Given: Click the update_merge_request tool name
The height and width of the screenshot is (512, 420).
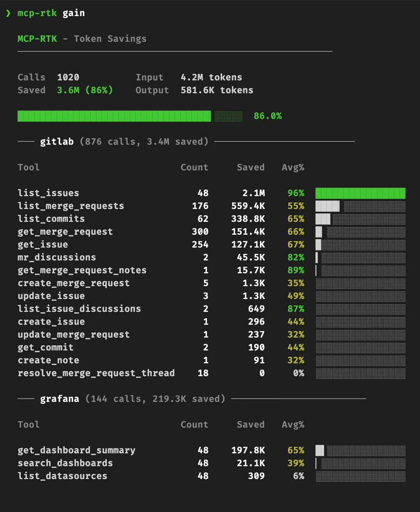Looking at the screenshot, I should (73, 334).
